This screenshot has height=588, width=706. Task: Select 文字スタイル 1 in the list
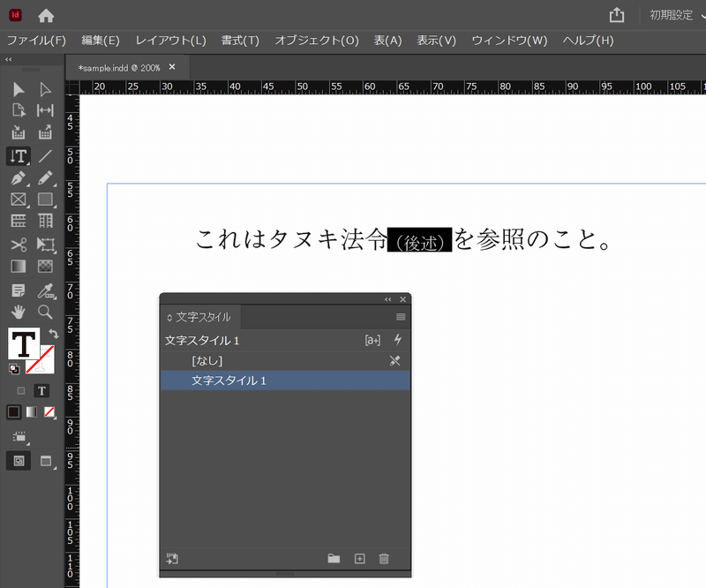285,381
